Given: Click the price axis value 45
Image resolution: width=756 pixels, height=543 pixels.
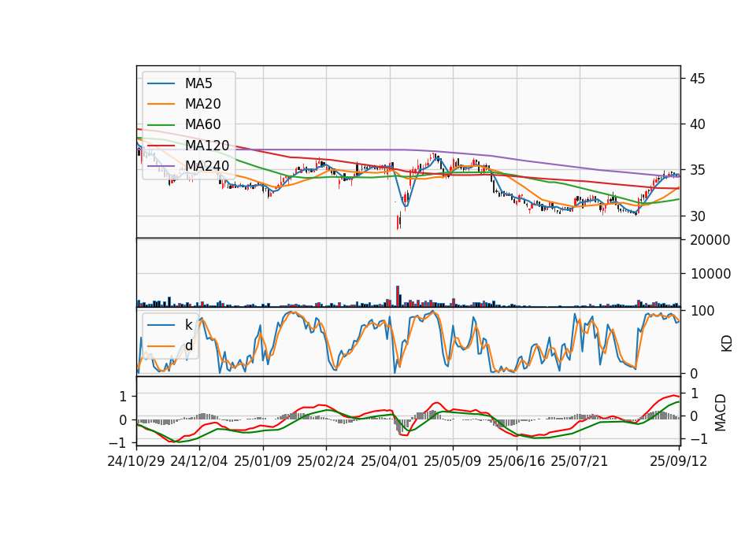Looking at the screenshot, I should click(697, 79).
